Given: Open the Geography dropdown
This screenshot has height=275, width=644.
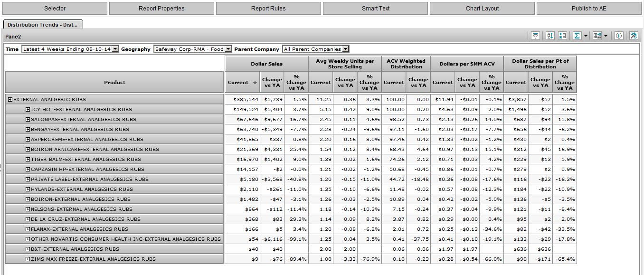Looking at the screenshot, I should 228,49.
